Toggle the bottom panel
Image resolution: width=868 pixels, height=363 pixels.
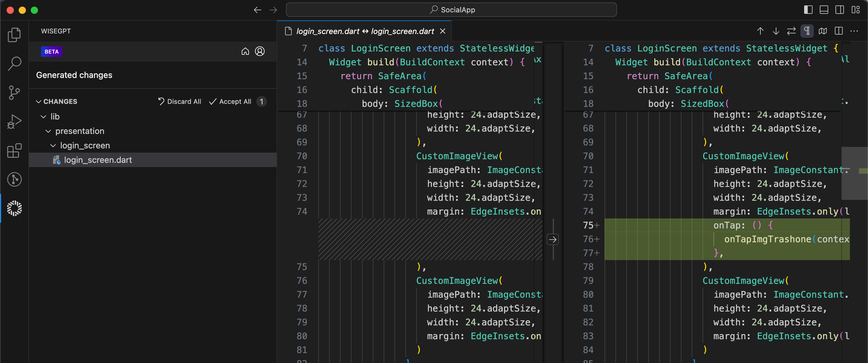click(824, 10)
